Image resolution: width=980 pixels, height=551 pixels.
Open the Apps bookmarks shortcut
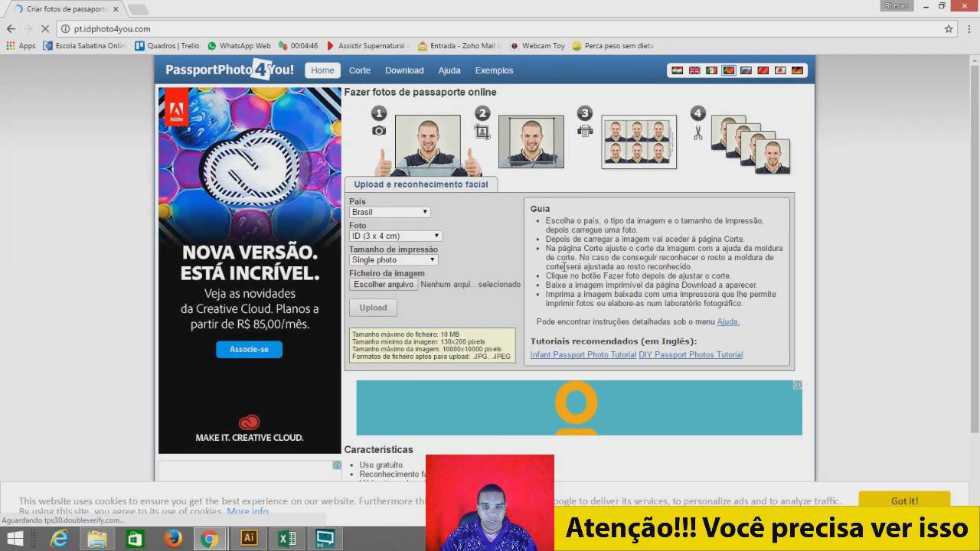[x=21, y=46]
